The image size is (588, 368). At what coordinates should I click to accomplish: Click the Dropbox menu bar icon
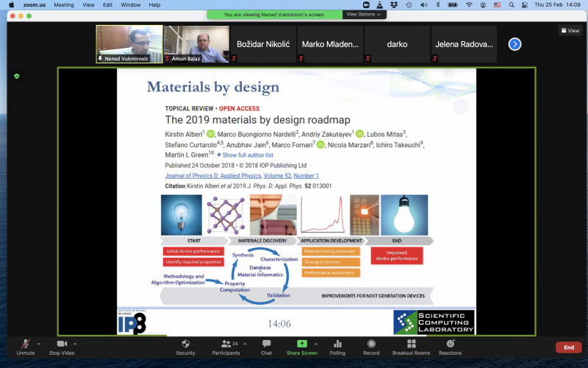tap(394, 5)
